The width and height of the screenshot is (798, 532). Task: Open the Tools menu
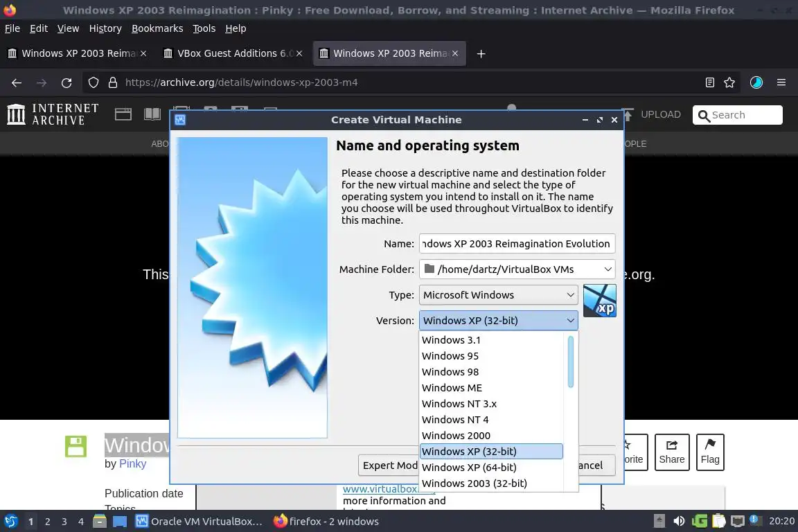click(204, 28)
